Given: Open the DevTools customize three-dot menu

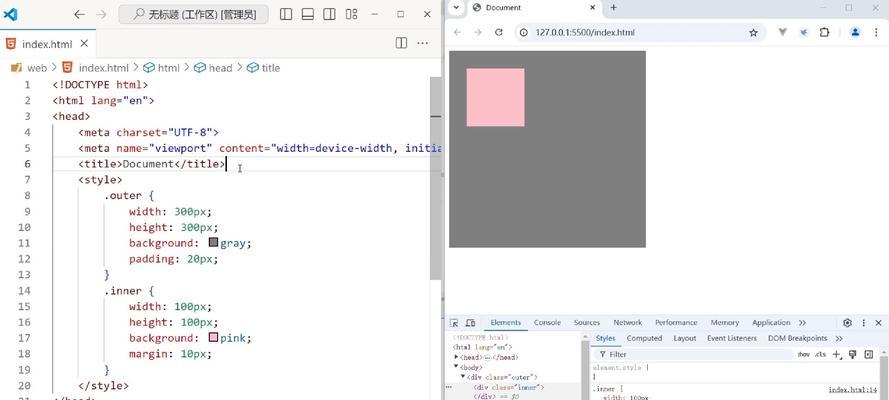Looking at the screenshot, I should [863, 323].
